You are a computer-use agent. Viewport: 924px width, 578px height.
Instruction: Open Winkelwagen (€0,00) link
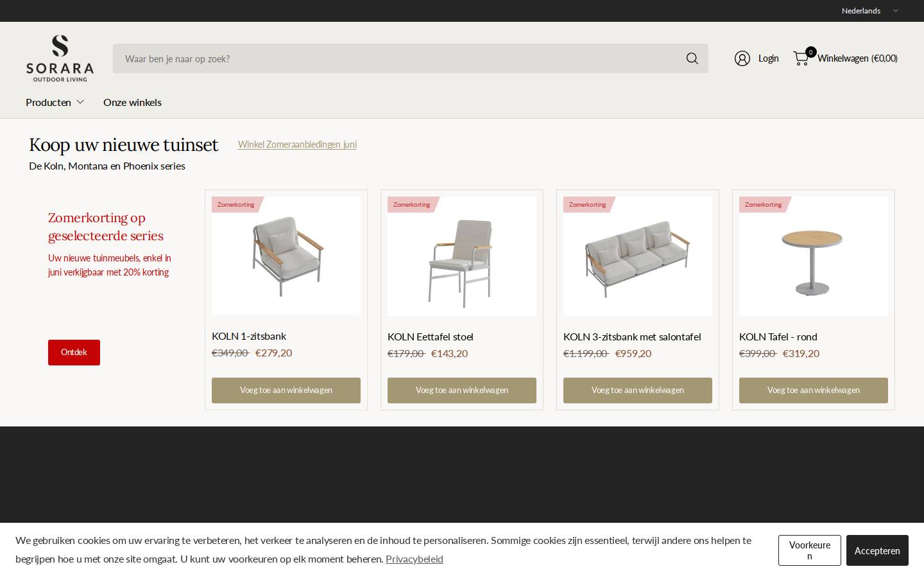(x=857, y=58)
